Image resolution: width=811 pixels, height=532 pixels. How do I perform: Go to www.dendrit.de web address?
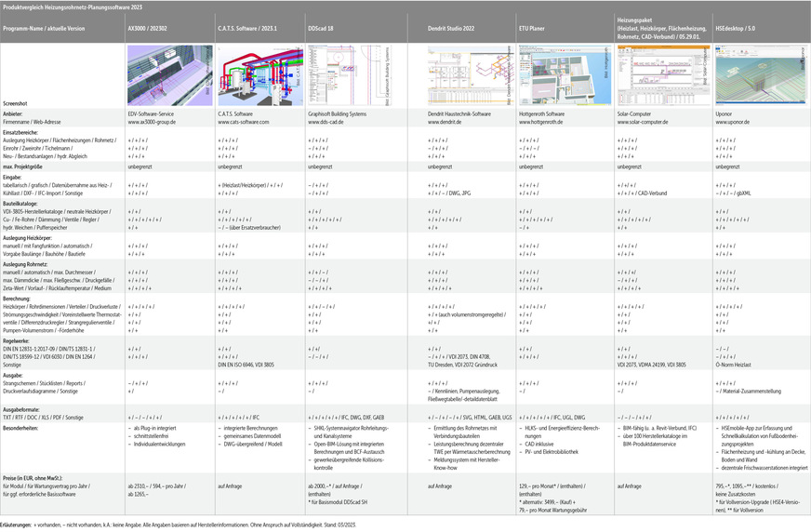point(445,122)
